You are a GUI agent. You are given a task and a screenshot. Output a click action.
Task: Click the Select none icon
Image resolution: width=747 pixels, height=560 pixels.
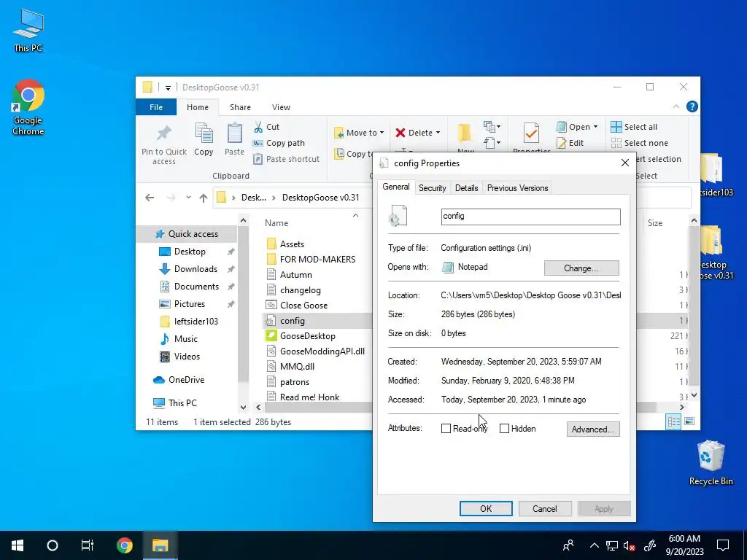point(616,143)
